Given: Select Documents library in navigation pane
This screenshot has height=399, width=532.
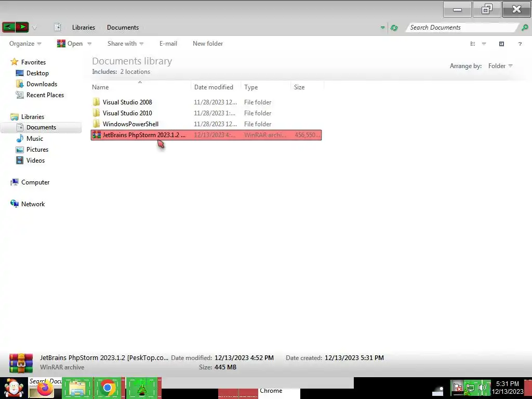Looking at the screenshot, I should tap(41, 127).
